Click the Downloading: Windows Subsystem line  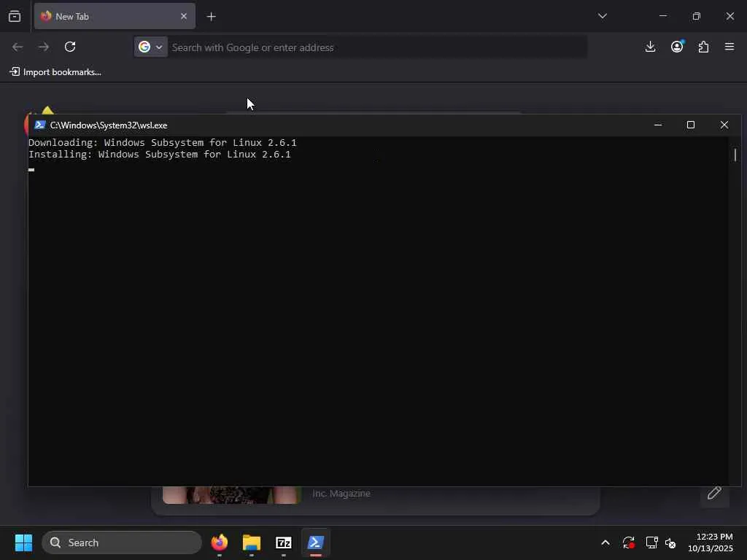(163, 142)
